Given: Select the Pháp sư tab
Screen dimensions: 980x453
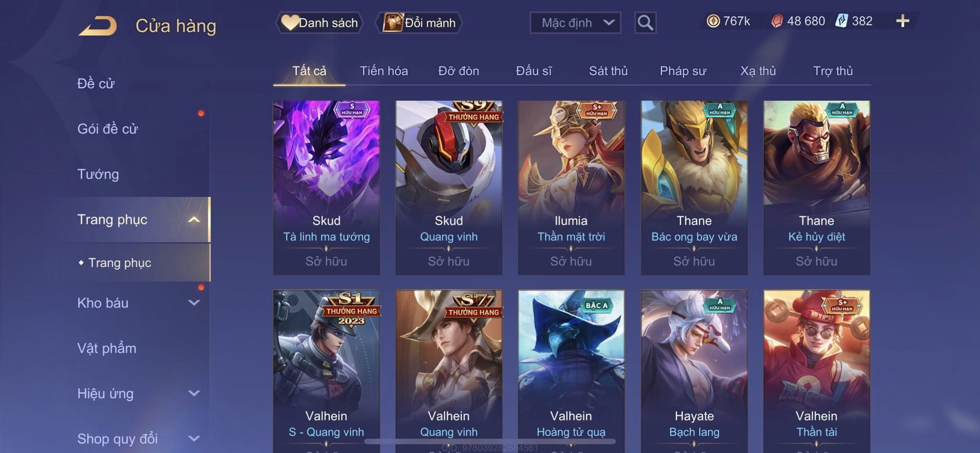Looking at the screenshot, I should point(683,71).
